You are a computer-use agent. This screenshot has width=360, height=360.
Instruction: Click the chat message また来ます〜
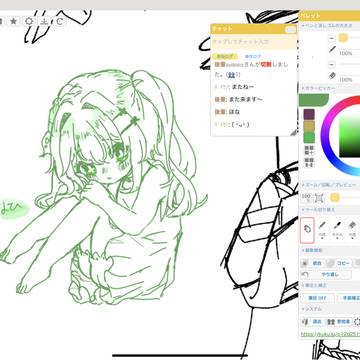(245, 99)
